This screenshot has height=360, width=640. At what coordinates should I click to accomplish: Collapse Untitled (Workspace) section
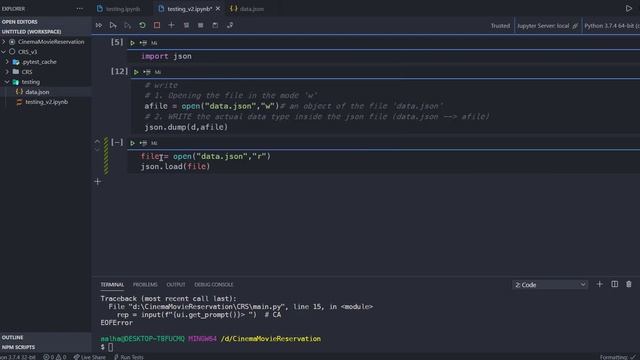(x=46, y=31)
